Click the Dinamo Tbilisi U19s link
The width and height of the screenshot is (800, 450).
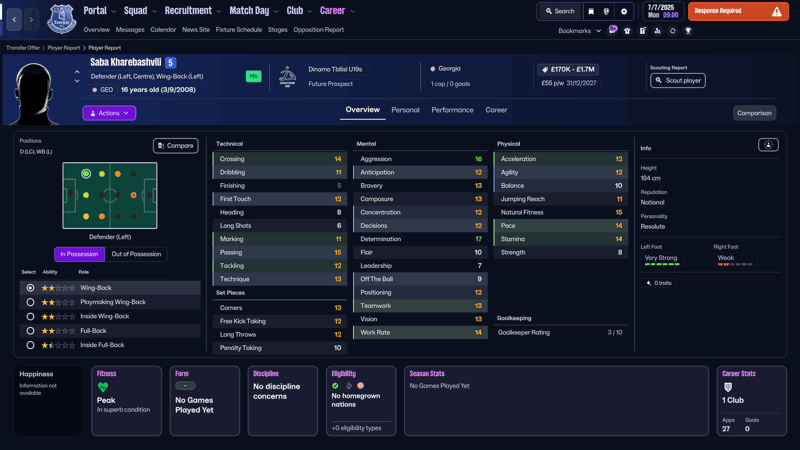click(335, 69)
